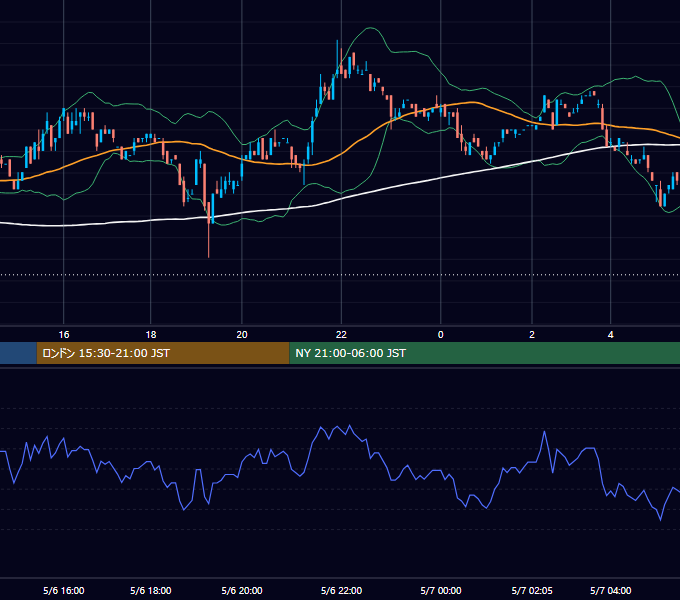Click the 5/6 20:00 date label
The height and width of the screenshot is (600, 680).
(x=242, y=590)
